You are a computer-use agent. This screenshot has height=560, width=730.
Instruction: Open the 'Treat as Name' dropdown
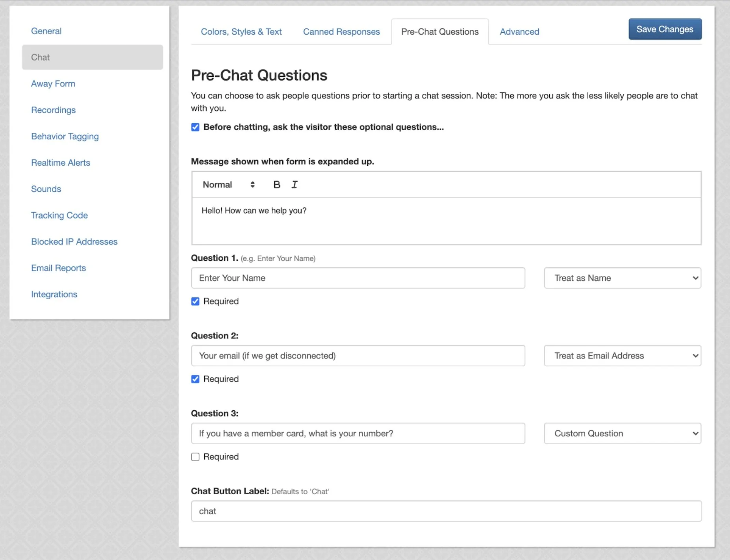622,278
